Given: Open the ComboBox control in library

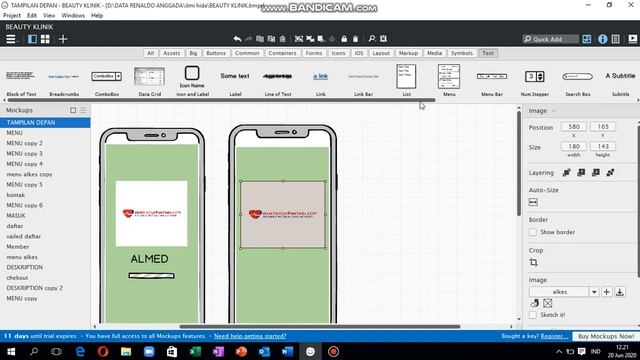Looking at the screenshot, I should (x=107, y=82).
